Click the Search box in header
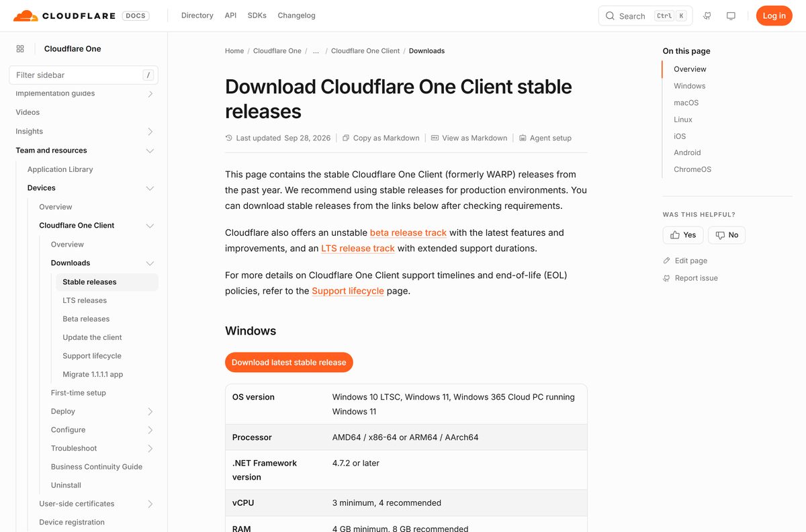The width and height of the screenshot is (806, 532). pyautogui.click(x=645, y=15)
